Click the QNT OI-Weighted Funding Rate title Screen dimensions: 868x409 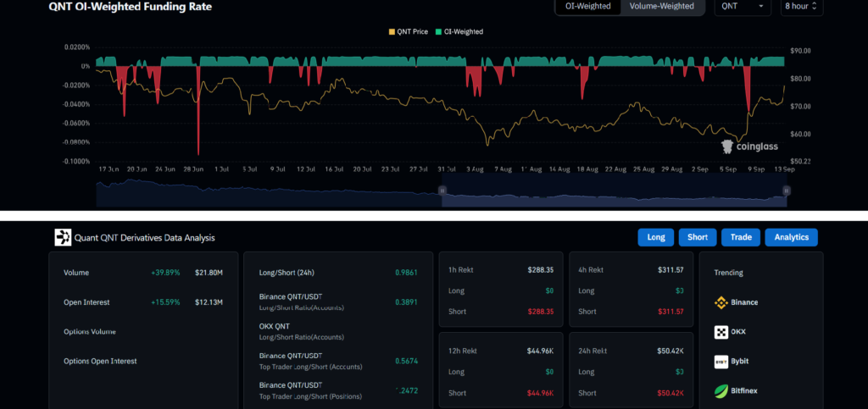(130, 7)
